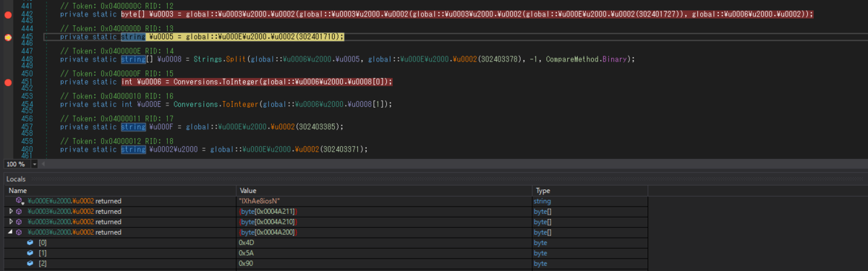Screen dimensions: 868x271
Task: Click the number 302401710 on line 445
Action: coord(319,36)
